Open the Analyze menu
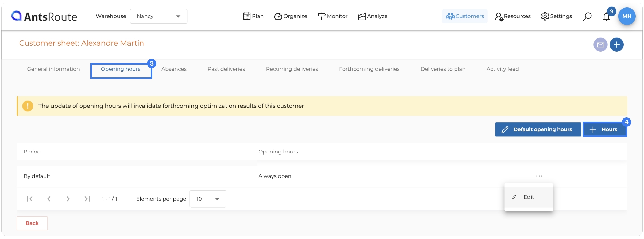This screenshot has width=644, height=239. 373,16
